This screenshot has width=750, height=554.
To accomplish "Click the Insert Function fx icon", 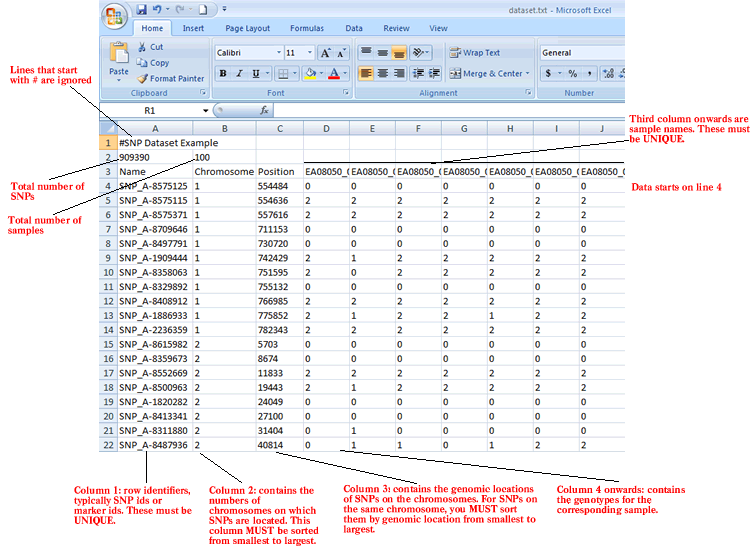I will pyautogui.click(x=264, y=111).
